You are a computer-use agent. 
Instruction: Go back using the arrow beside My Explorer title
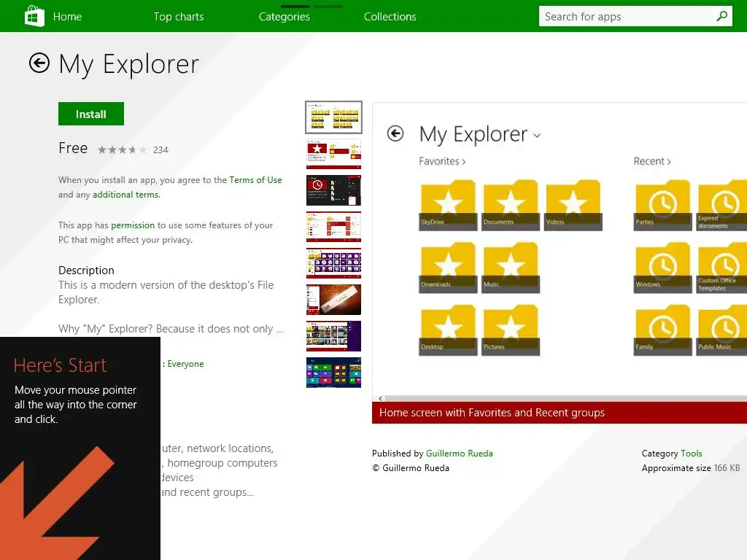point(39,63)
